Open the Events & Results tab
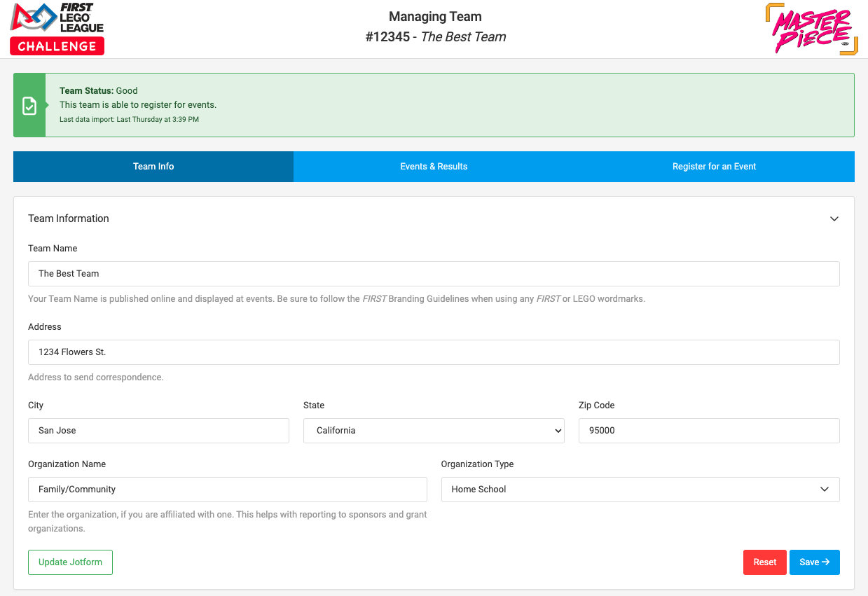Viewport: 868px width, 596px height. (x=434, y=167)
